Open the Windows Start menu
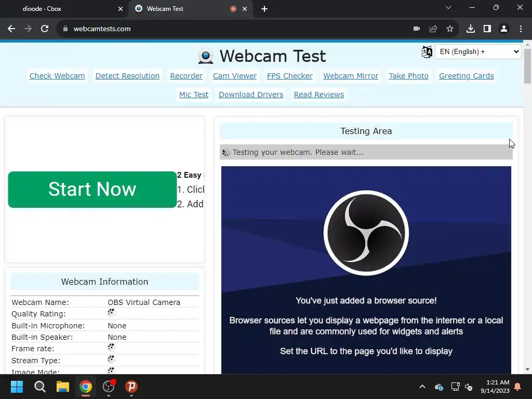The image size is (532, 399). coord(17,387)
